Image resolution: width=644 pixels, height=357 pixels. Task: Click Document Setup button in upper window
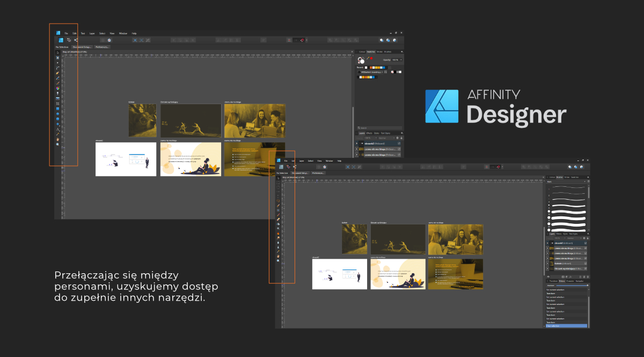click(x=82, y=47)
